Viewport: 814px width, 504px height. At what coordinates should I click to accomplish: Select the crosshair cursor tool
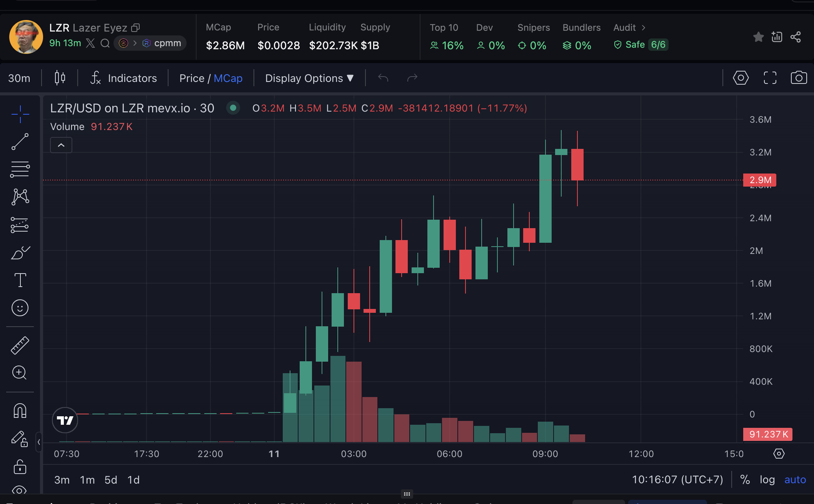20,114
